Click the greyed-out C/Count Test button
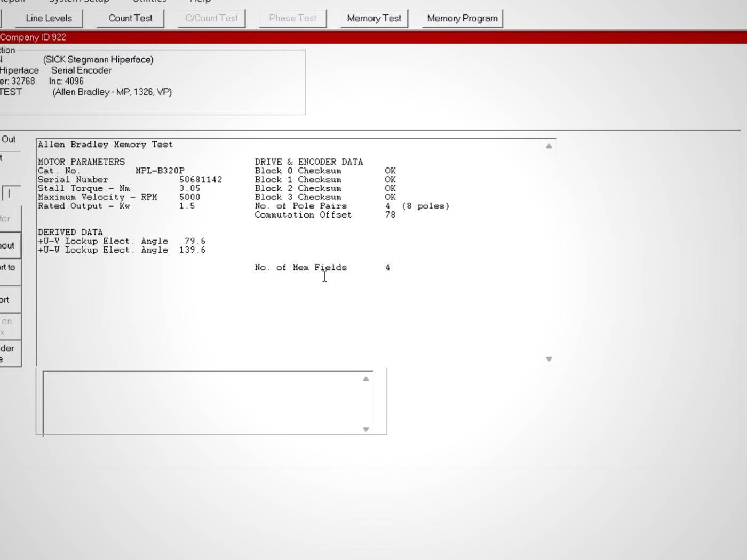 212,18
